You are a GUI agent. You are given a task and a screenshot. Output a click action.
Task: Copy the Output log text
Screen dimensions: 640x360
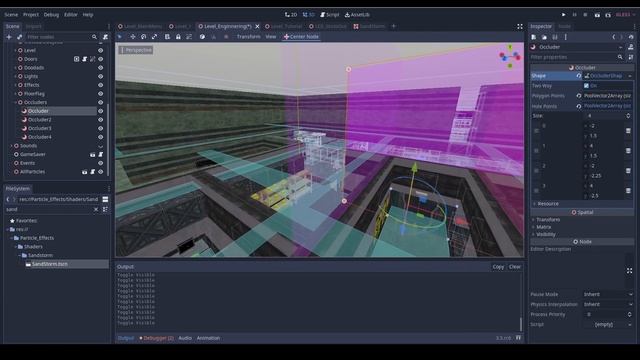pyautogui.click(x=498, y=267)
